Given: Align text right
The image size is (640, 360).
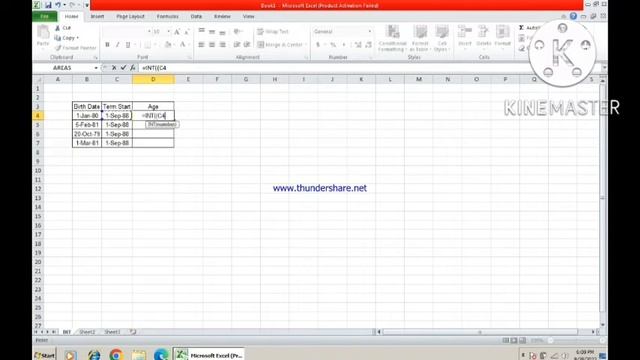Looking at the screenshot, I should tap(222, 44).
